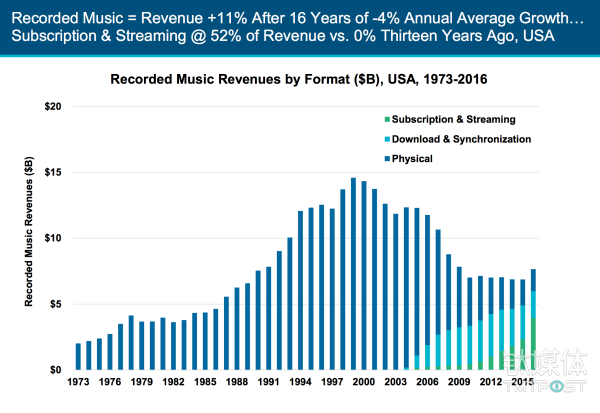Click the 1973 x-axis year label

pyautogui.click(x=78, y=382)
